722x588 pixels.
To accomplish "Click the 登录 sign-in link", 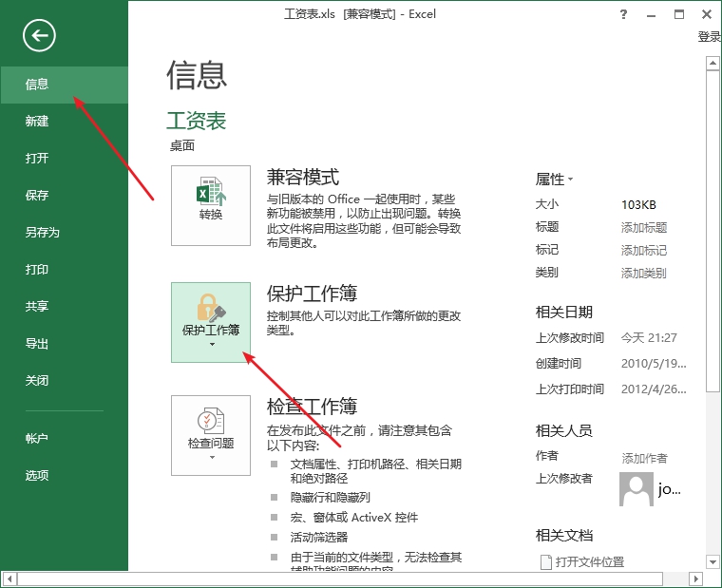I will point(709,37).
